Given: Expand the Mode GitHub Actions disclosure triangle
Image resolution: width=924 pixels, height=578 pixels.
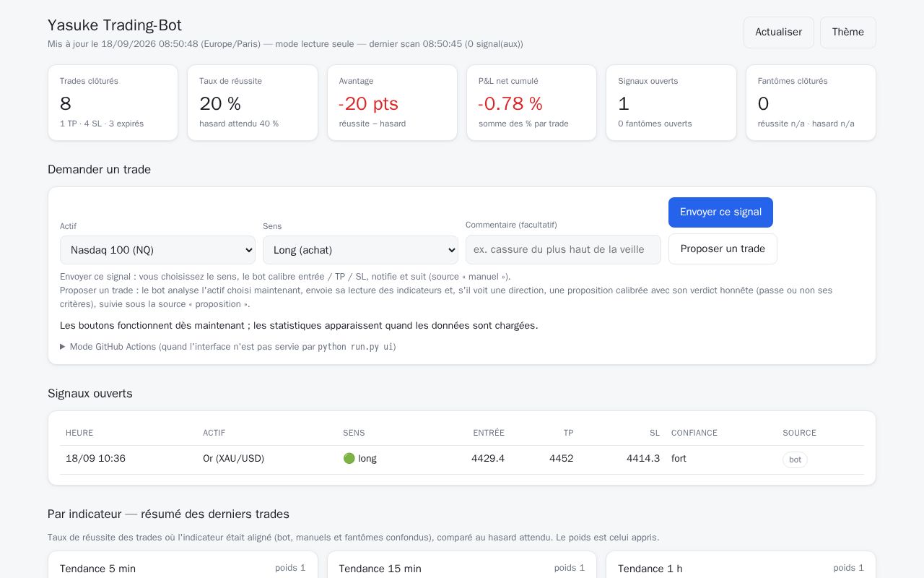Looking at the screenshot, I should [63, 347].
